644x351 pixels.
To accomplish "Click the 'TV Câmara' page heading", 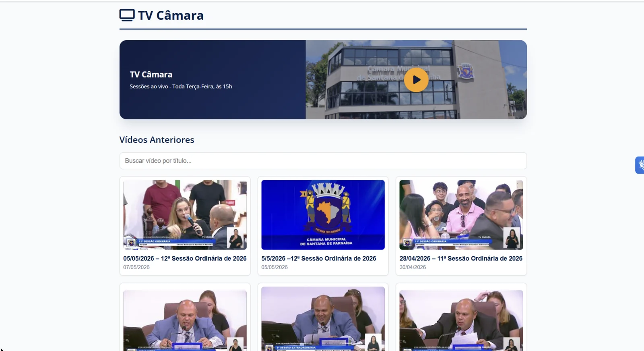I will tap(171, 15).
